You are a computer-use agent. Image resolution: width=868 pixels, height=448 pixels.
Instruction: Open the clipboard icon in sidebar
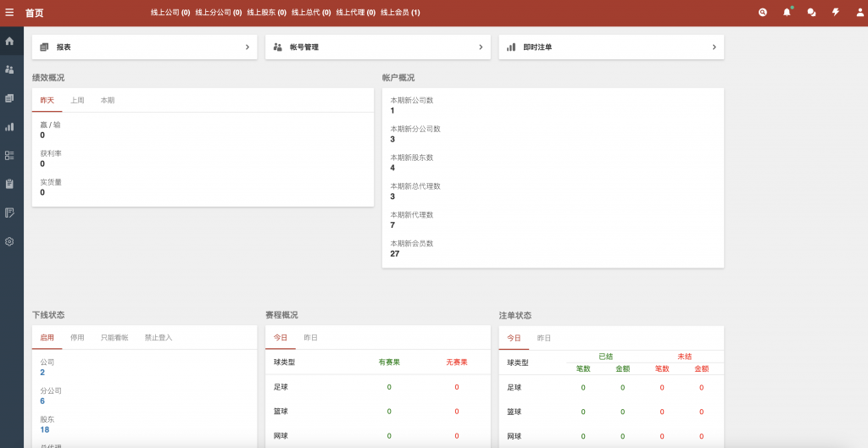pos(9,184)
